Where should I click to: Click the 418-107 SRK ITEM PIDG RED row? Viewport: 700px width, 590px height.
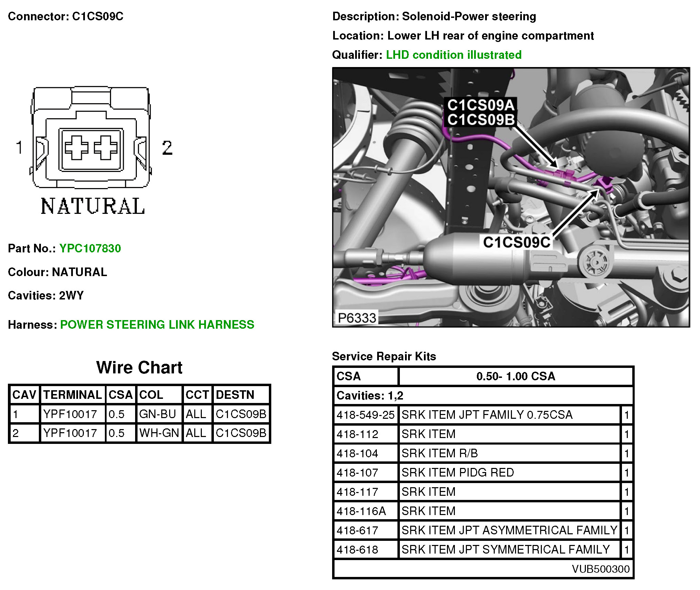[x=457, y=472]
